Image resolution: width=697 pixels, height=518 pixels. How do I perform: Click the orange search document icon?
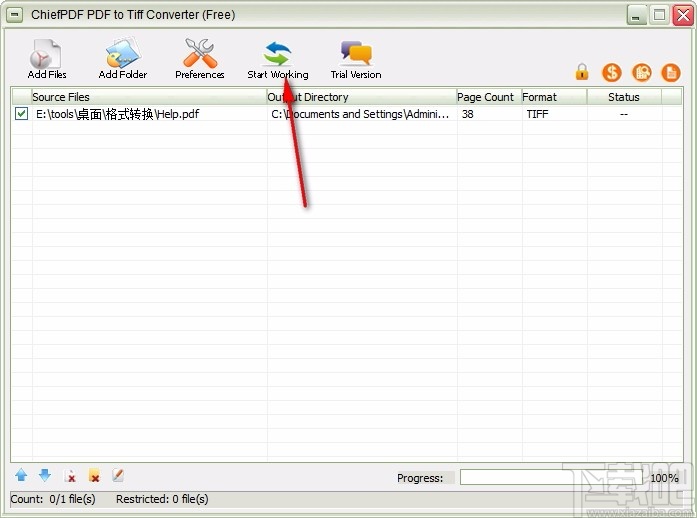click(641, 72)
